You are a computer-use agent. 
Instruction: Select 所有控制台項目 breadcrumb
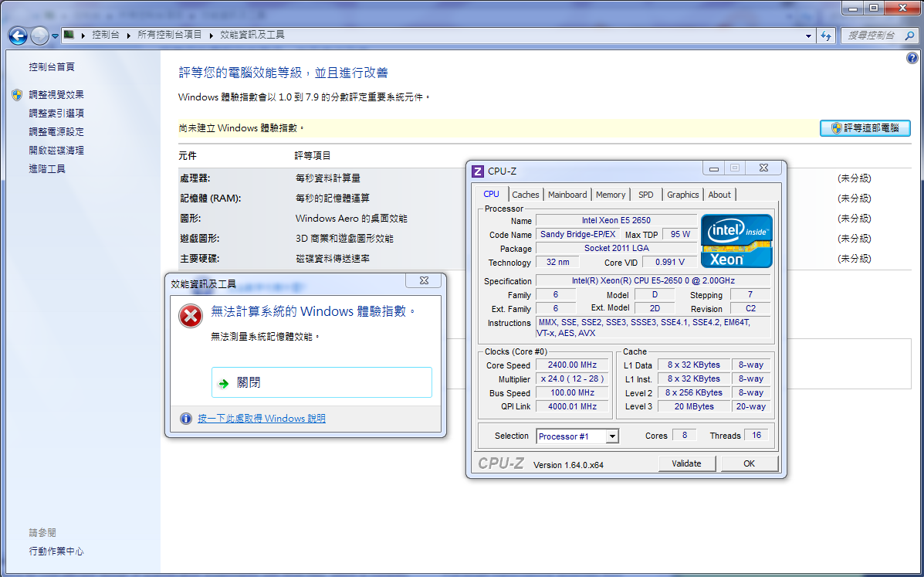click(x=170, y=35)
